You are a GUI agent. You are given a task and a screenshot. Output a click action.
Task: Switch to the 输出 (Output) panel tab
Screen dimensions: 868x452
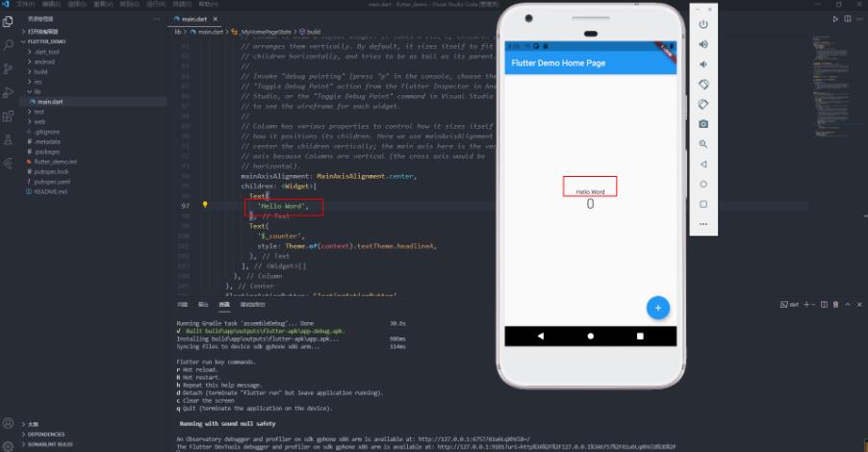click(x=203, y=304)
